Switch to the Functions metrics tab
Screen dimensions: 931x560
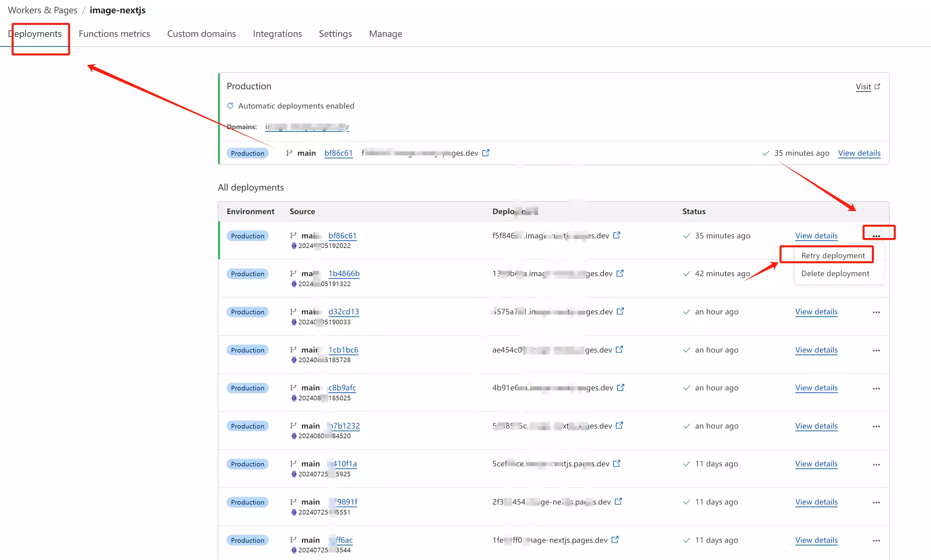pos(114,34)
